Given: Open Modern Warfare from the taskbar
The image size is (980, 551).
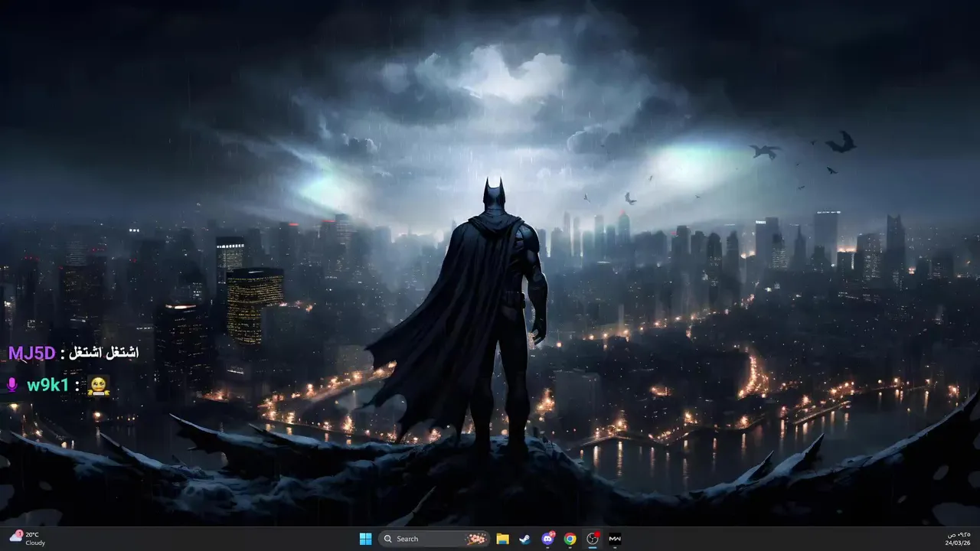Looking at the screenshot, I should coord(615,539).
